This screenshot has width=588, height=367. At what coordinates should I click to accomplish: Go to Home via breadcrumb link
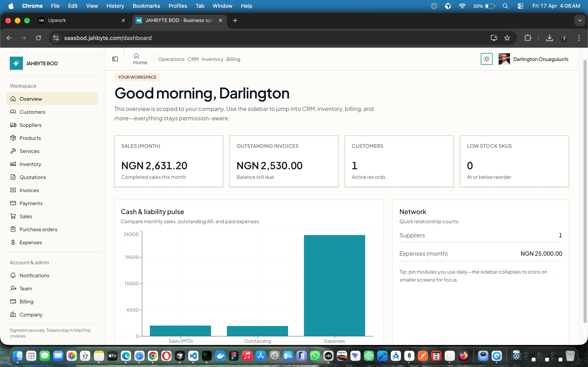tap(140, 59)
